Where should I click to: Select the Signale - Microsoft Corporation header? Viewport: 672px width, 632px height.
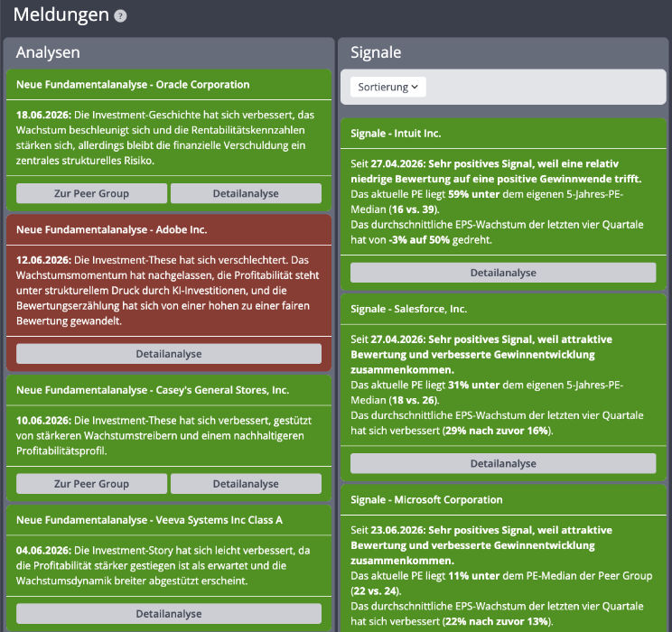click(503, 499)
